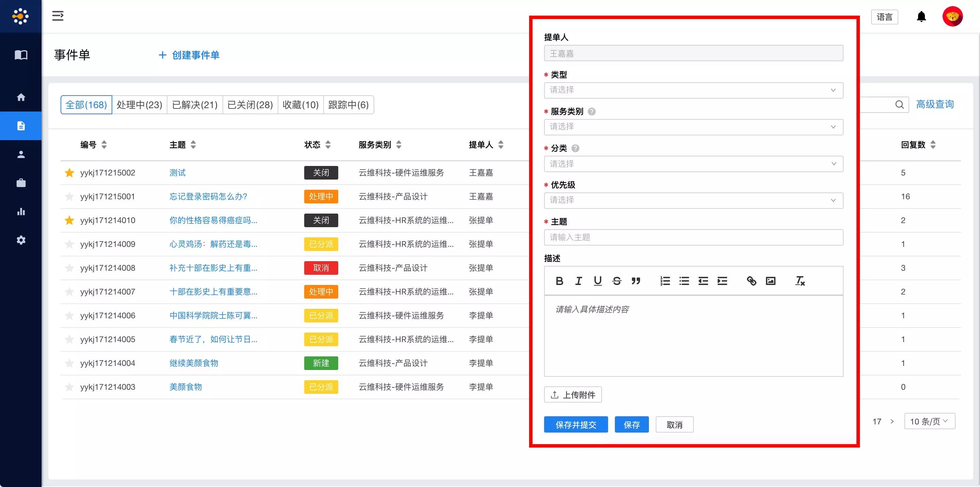Screen dimensions: 980x487
Task: Star the ticket yykj171215001
Action: point(69,197)
